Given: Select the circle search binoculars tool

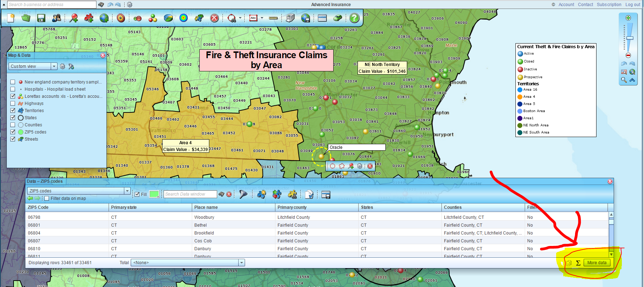Looking at the screenshot, I should point(231,18).
